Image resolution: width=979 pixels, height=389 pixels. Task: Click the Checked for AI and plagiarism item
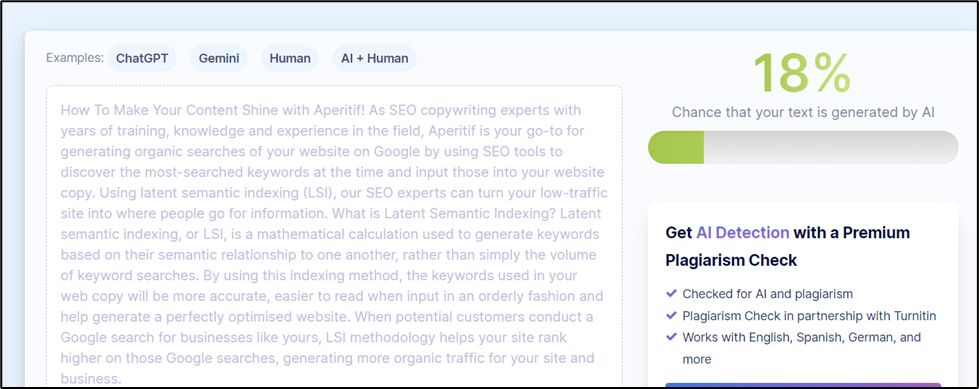[767, 293]
